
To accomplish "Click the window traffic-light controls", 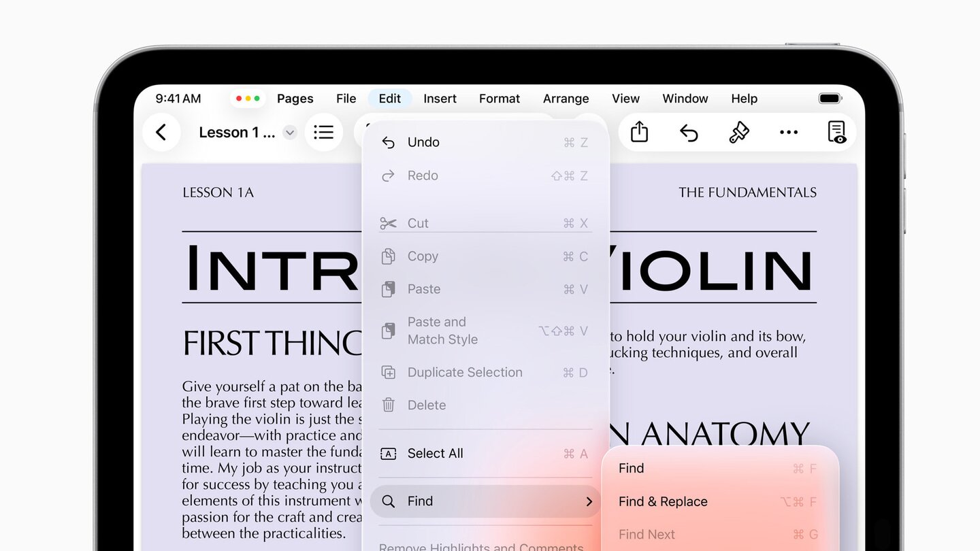I will pos(248,99).
